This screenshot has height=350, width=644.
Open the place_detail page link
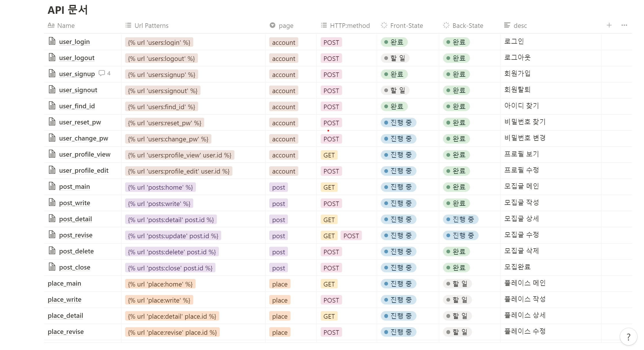pos(65,316)
